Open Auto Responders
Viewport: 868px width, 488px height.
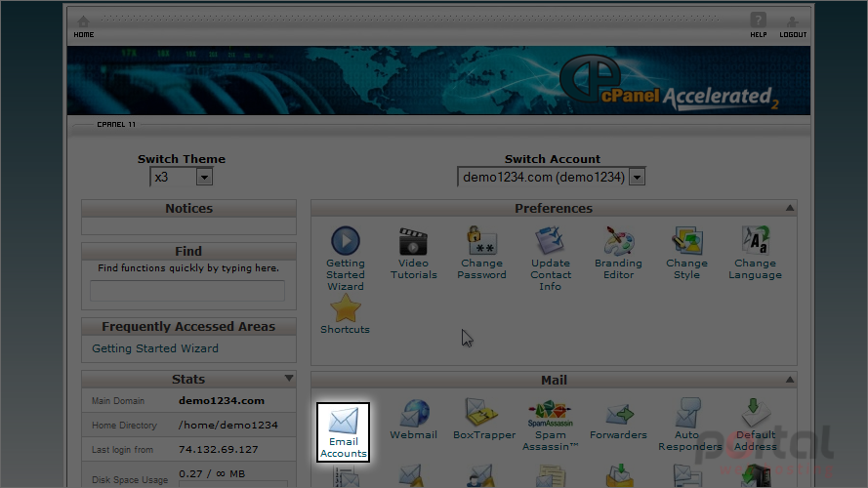(x=689, y=425)
